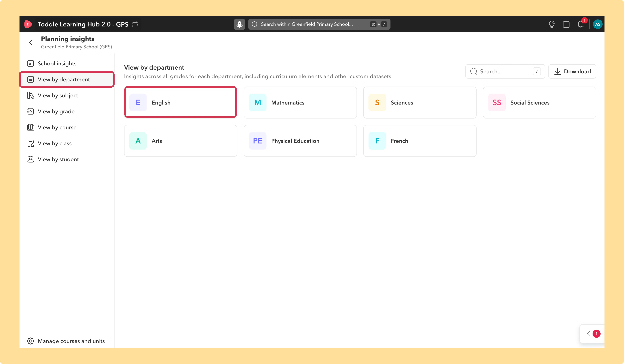Open the Sciences department card

(x=420, y=102)
